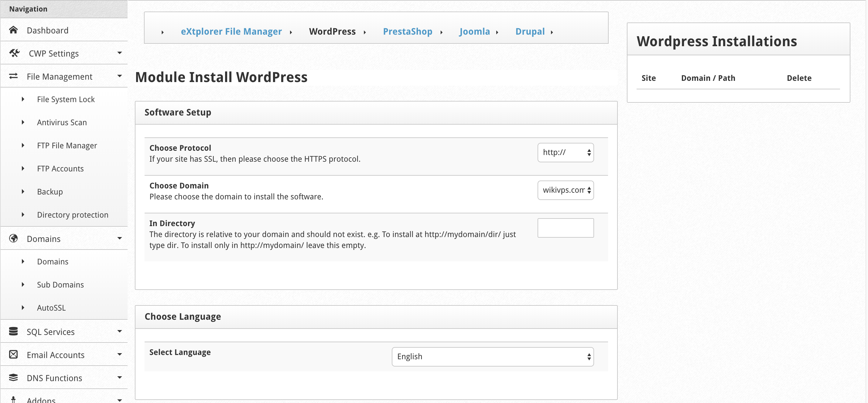868x403 pixels.
Task: Go to Sub Domains
Action: (x=60, y=285)
